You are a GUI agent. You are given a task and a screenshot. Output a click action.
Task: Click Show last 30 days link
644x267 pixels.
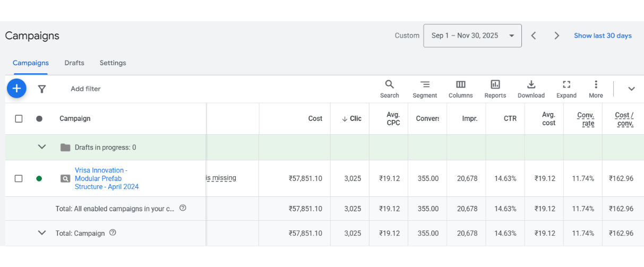(x=603, y=36)
